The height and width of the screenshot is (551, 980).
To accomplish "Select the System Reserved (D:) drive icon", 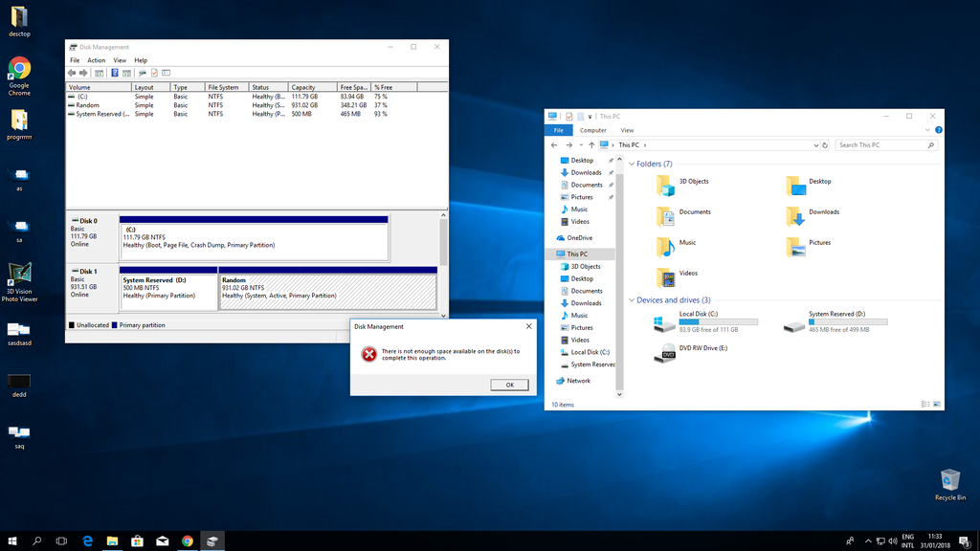I will click(793, 325).
